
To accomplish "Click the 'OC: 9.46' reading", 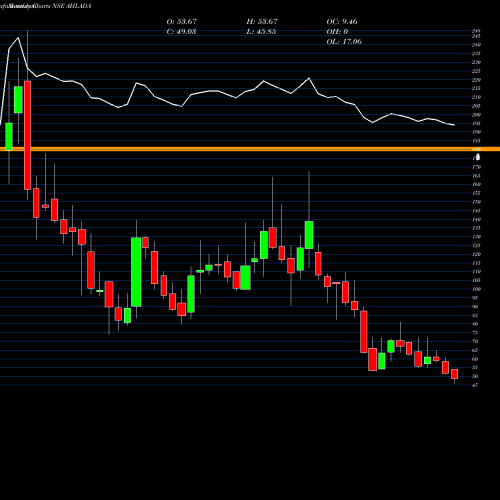I will click(342, 22).
